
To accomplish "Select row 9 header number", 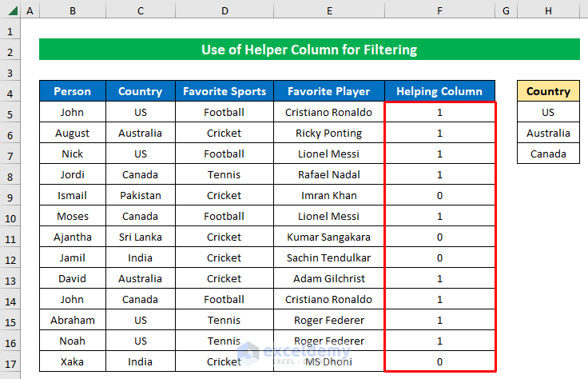I will coord(10,195).
